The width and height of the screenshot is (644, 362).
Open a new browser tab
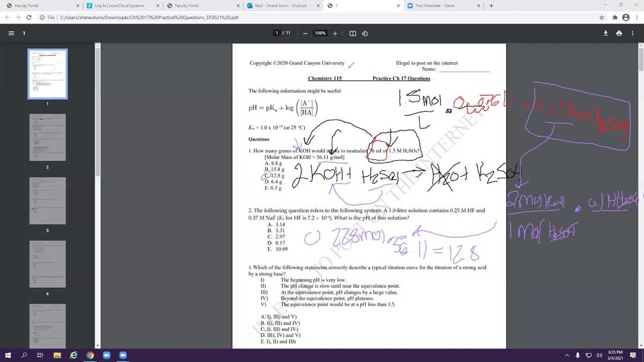click(491, 5)
